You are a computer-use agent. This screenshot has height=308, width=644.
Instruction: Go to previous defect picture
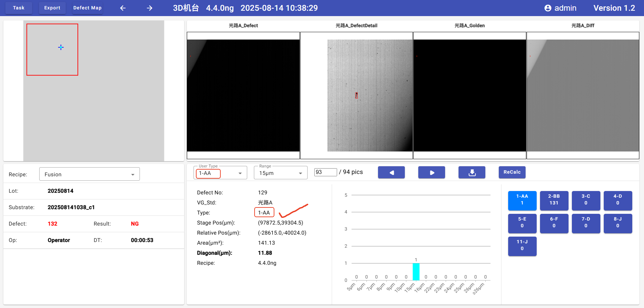point(391,172)
